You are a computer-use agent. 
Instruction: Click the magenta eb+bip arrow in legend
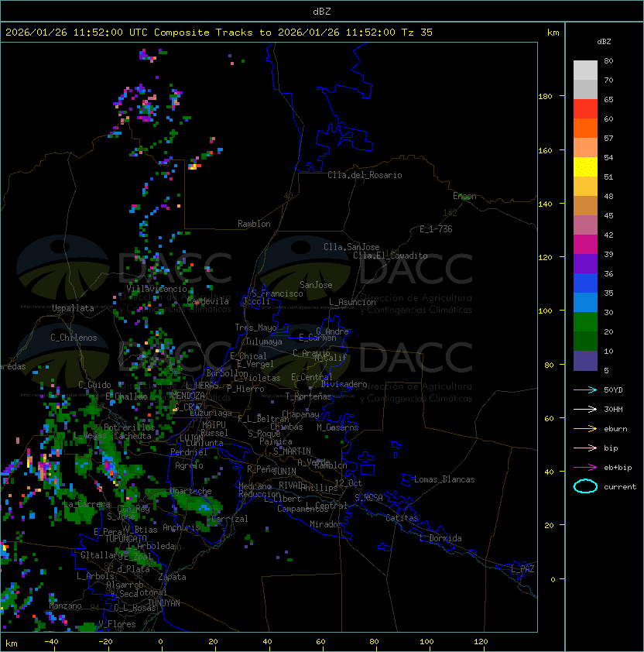click(x=585, y=468)
